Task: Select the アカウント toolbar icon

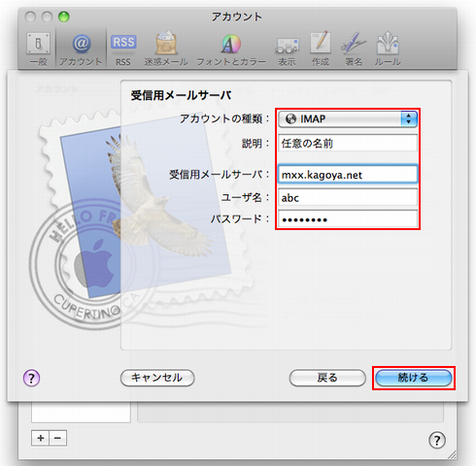Action: coord(81,49)
